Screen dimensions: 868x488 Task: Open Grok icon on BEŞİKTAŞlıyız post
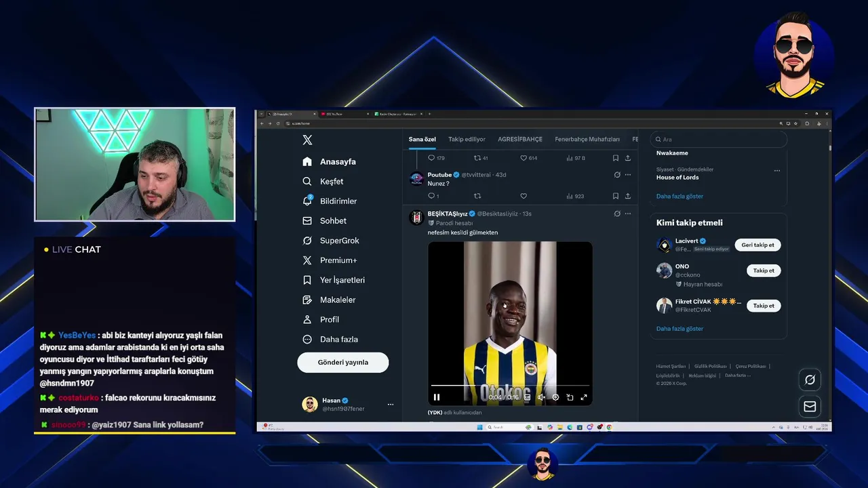coord(617,213)
